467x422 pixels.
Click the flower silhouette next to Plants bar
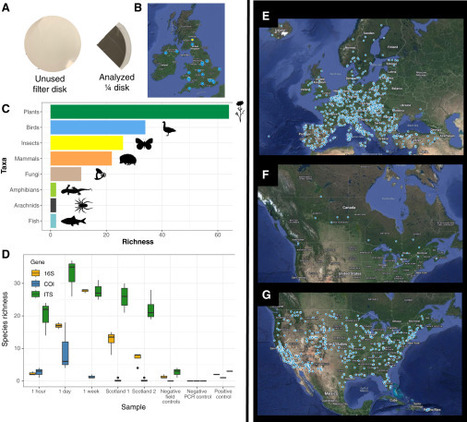click(x=240, y=111)
